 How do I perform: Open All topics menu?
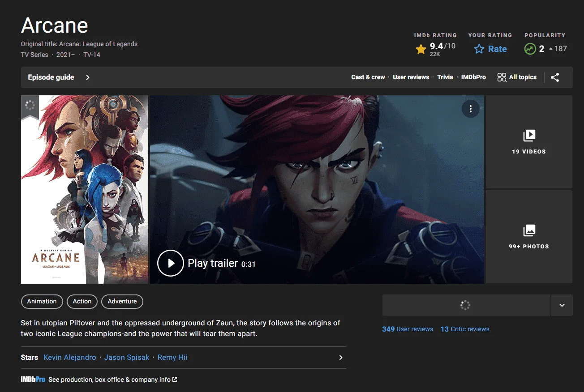[x=517, y=77]
